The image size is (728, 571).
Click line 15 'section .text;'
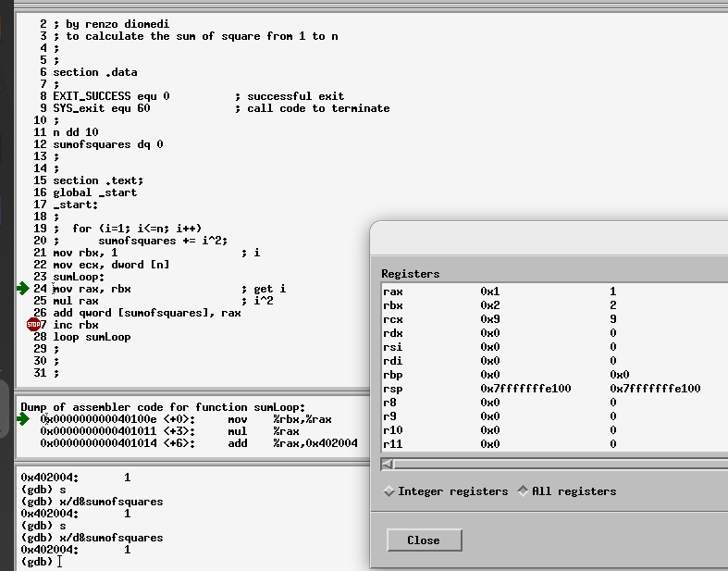(98, 180)
